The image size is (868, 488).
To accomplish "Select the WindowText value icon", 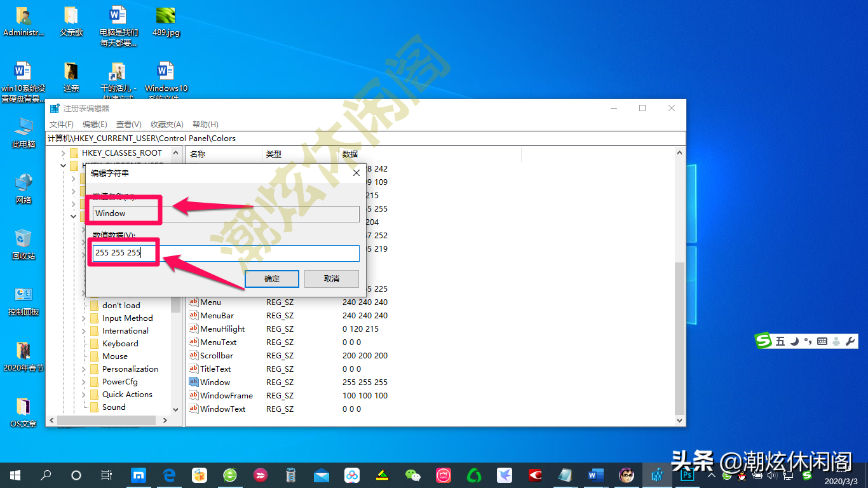I will 194,409.
